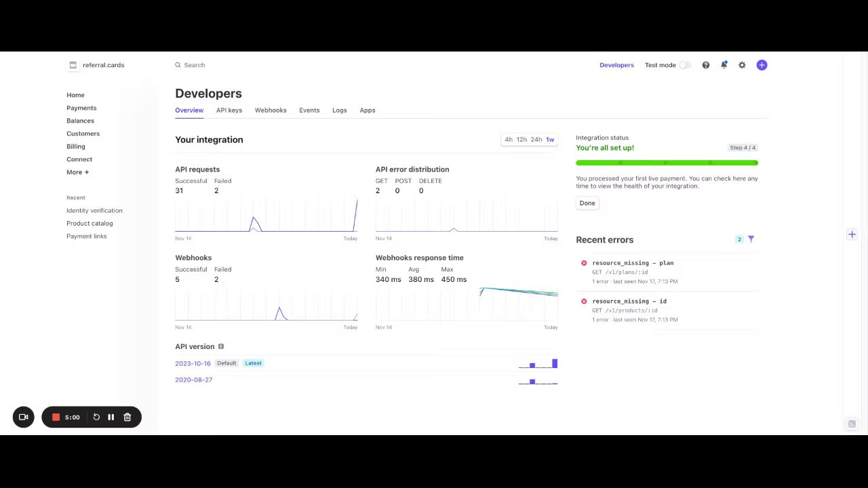Open the 2023-10-16 API version link
Image resolution: width=868 pixels, height=488 pixels.
point(193,363)
